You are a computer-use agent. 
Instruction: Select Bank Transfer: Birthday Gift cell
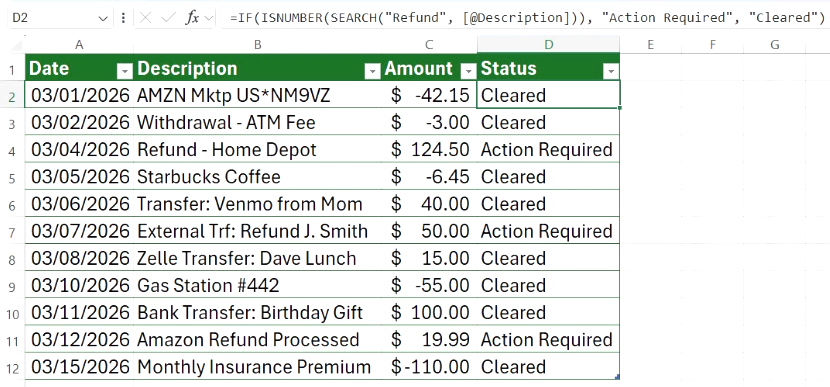(257, 312)
